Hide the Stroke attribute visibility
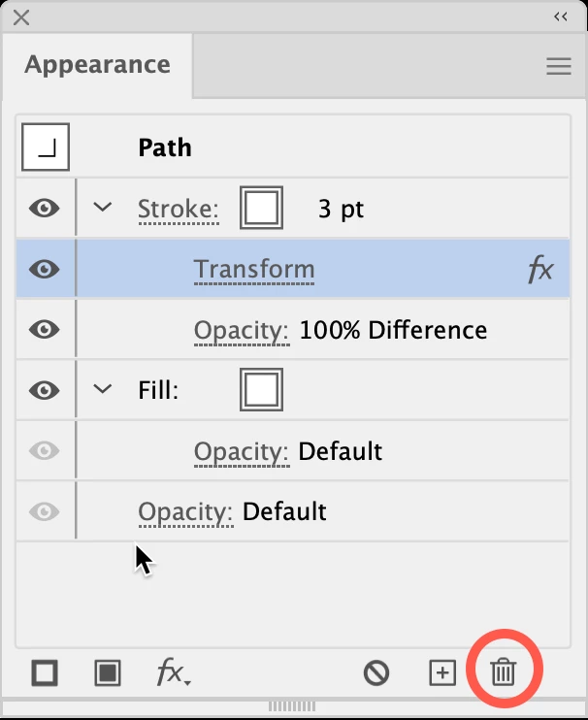This screenshot has height=720, width=588. (44, 208)
